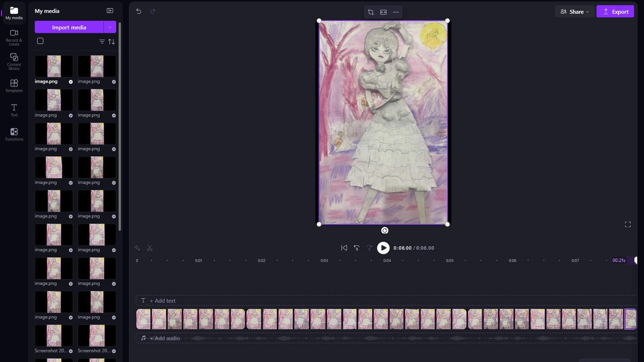Click checkmark on Screenshot 20... media item
This screenshot has height=362, width=644.
click(71, 351)
